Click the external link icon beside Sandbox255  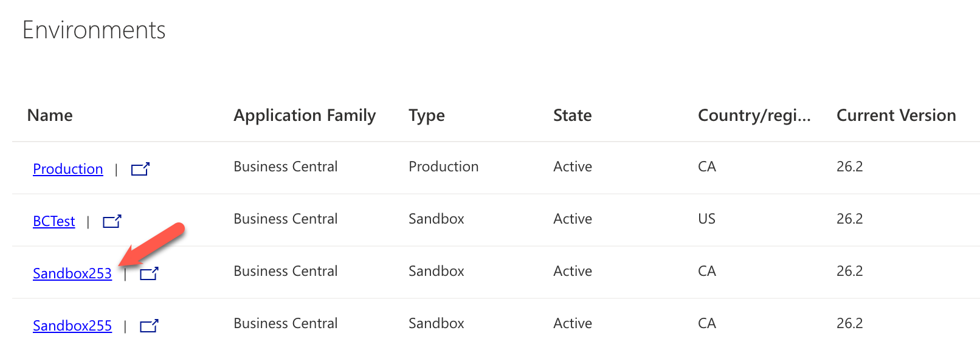tap(149, 326)
